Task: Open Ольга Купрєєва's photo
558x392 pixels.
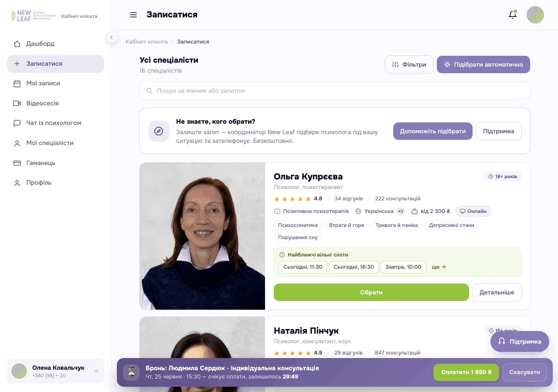Action: tap(202, 236)
